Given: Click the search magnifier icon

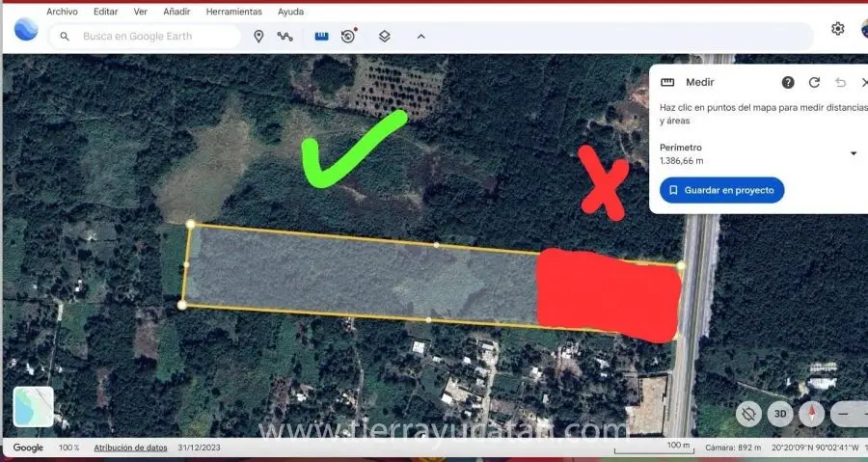Looking at the screenshot, I should click(x=65, y=37).
